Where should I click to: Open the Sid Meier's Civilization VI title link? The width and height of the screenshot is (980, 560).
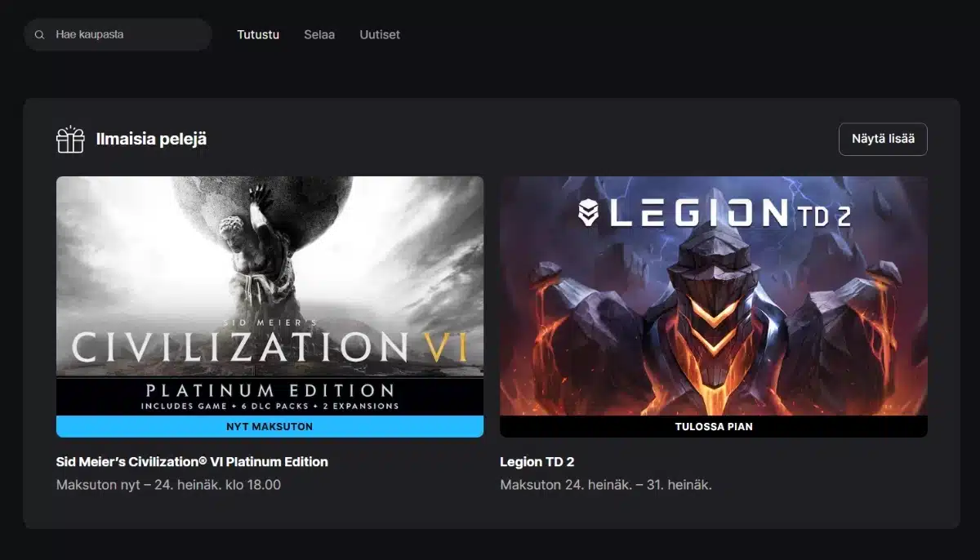[192, 462]
